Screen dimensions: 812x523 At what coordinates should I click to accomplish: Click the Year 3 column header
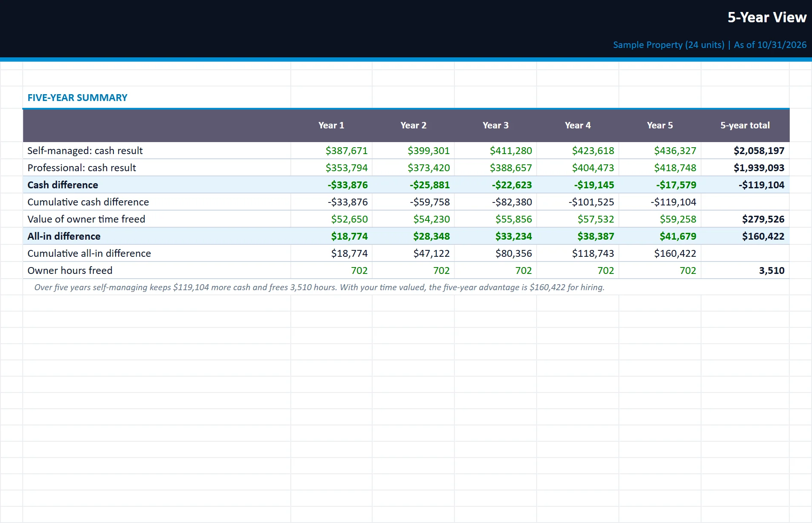(496, 125)
